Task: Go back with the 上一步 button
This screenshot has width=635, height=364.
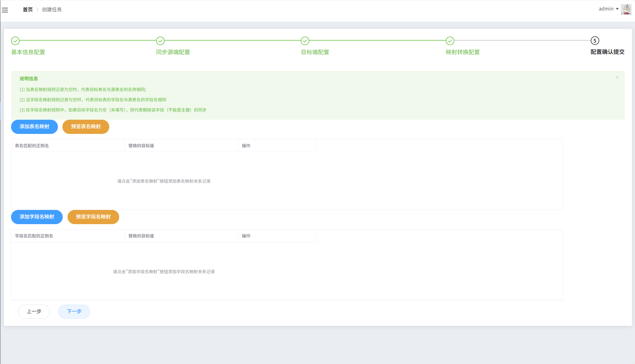Action: pos(34,312)
